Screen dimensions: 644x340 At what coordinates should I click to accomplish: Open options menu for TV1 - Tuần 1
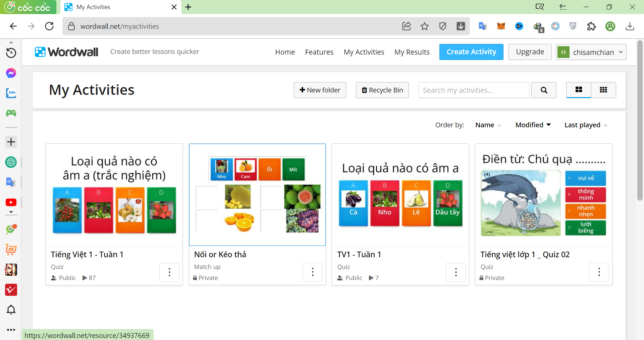click(456, 272)
